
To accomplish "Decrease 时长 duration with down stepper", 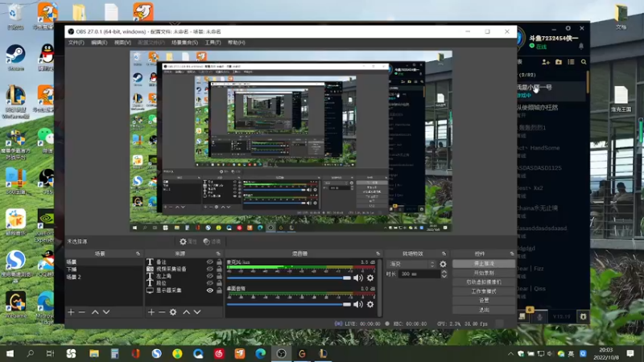I will (444, 276).
